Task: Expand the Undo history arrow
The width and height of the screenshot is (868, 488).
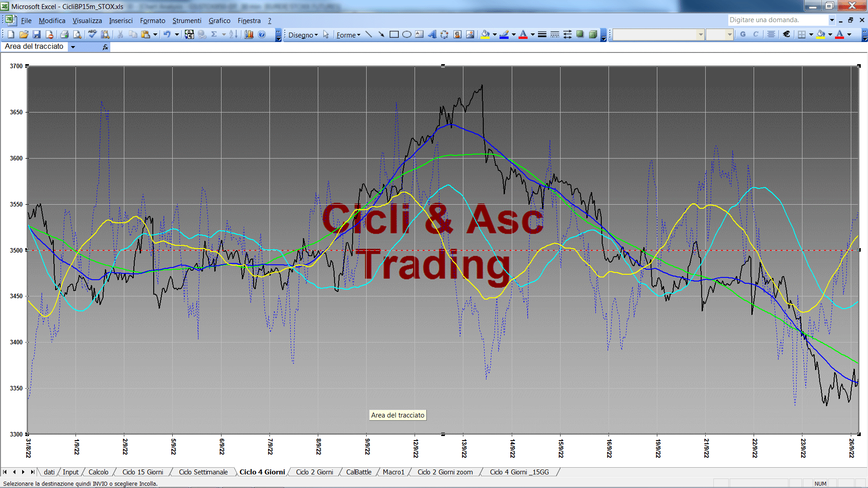Action: tap(177, 35)
